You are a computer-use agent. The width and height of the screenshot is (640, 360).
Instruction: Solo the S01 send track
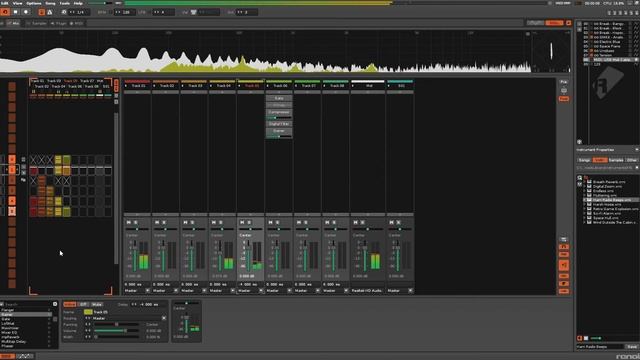tap(398, 222)
